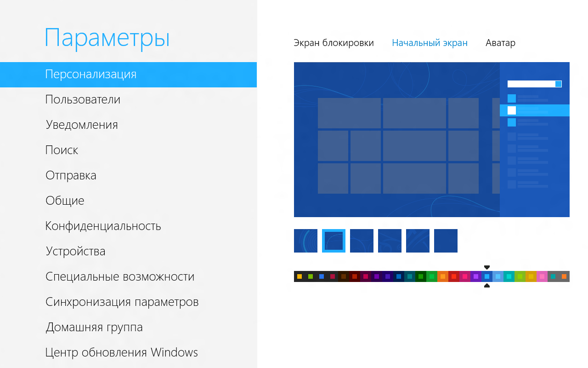
Task: Pick the orange background color swatch
Action: 443,276
